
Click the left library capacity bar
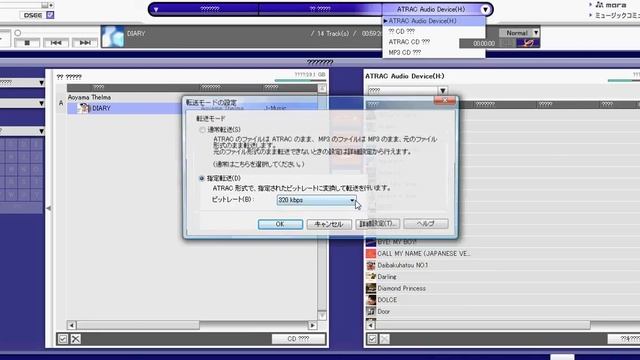coord(300,80)
